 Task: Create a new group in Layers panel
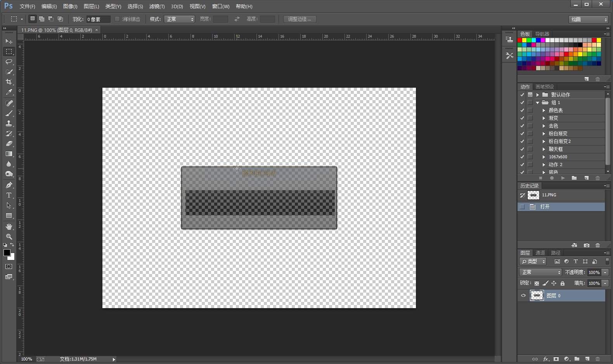pos(577,359)
